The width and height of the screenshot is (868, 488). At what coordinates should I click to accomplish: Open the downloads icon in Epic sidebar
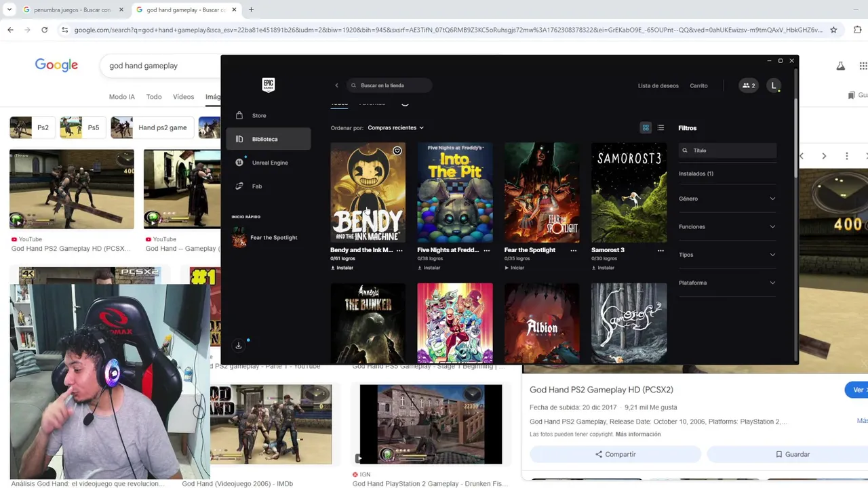(239, 346)
